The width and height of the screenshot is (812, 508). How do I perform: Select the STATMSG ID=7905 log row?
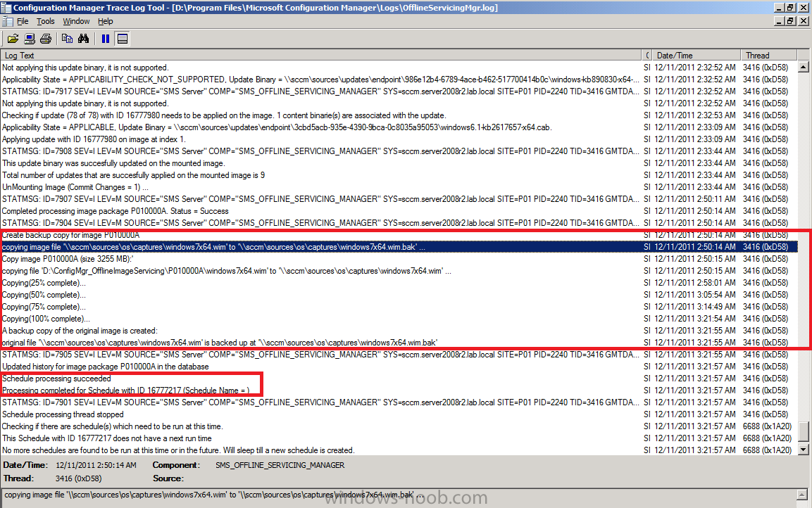click(399, 355)
